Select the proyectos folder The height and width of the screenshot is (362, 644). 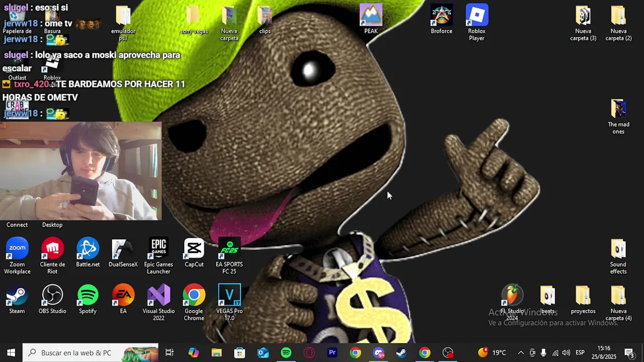click(x=583, y=299)
